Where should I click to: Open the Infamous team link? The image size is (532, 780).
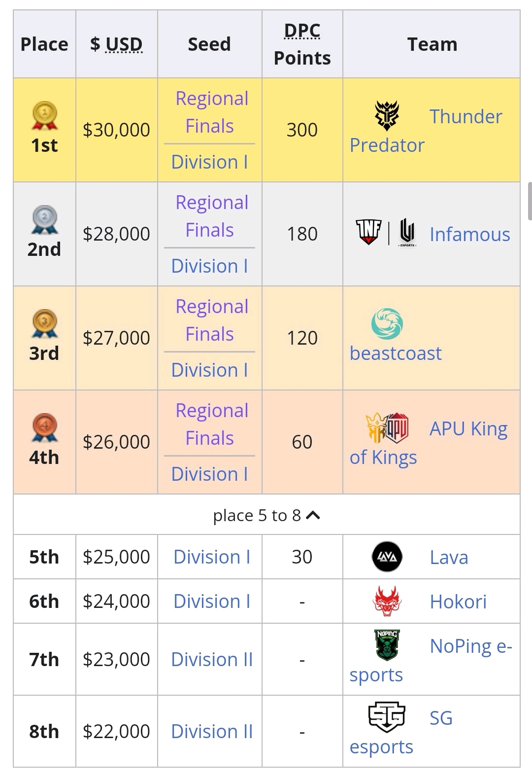470,234
